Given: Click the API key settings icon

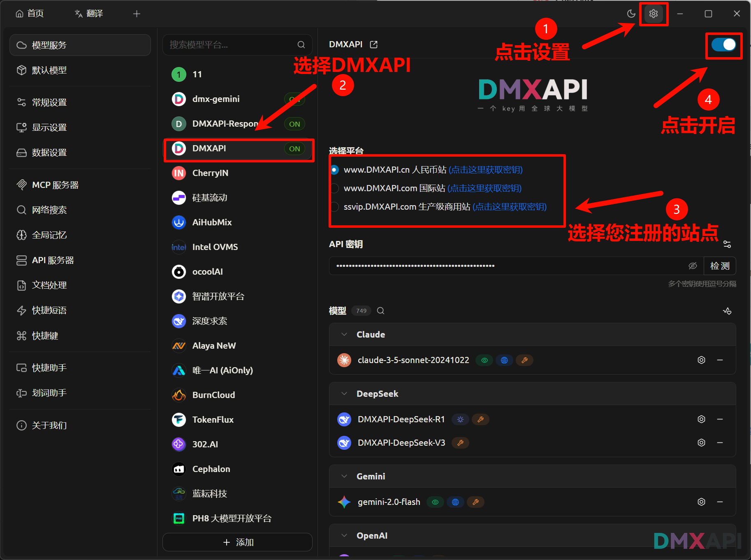Looking at the screenshot, I should [x=727, y=244].
